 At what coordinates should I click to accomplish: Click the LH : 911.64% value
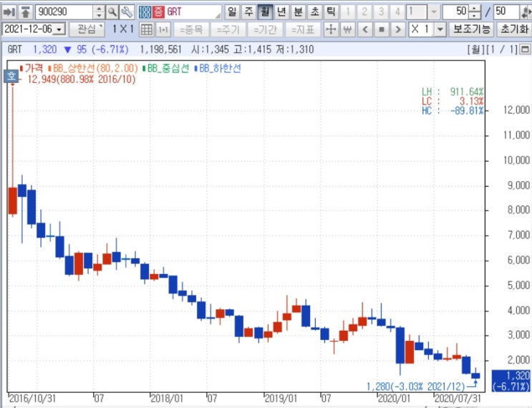point(467,92)
